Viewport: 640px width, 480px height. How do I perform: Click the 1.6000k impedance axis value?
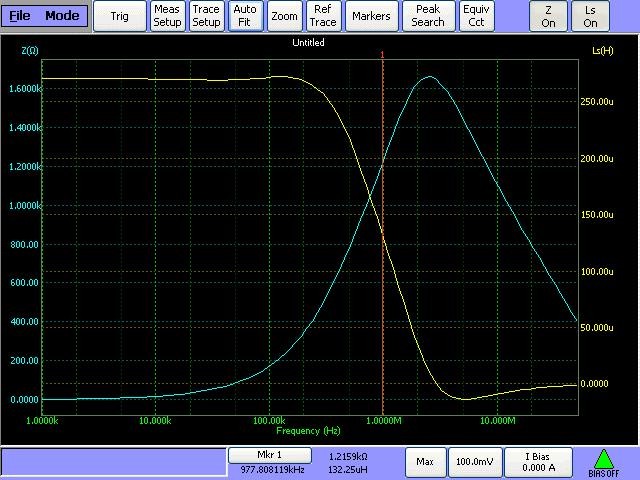25,89
